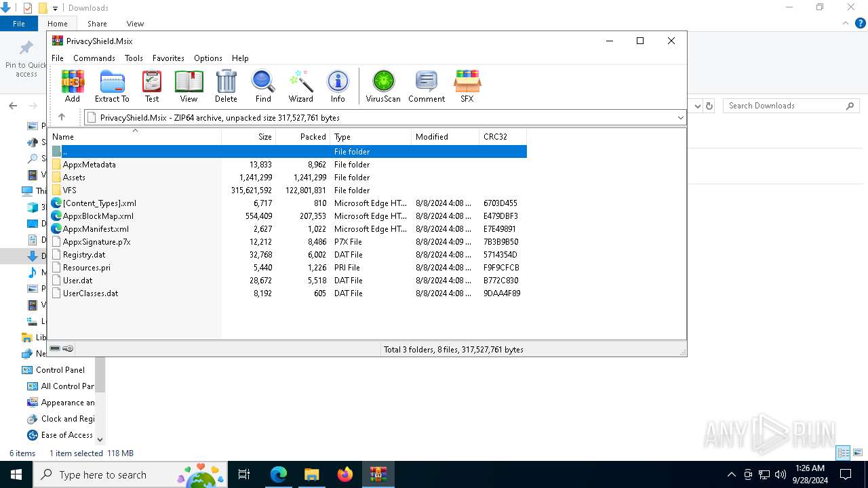The image size is (868, 488).
Task: Click the volume icon in system tray
Action: (780, 474)
